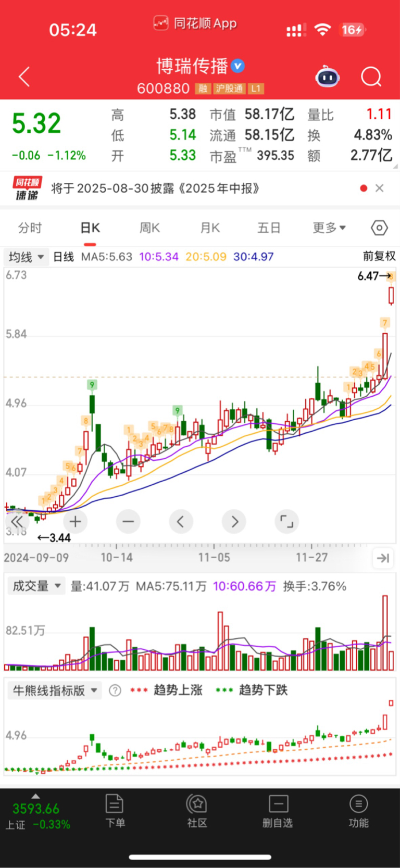Tap the 融 margin badge
Image resolution: width=400 pixels, height=868 pixels.
click(x=202, y=89)
